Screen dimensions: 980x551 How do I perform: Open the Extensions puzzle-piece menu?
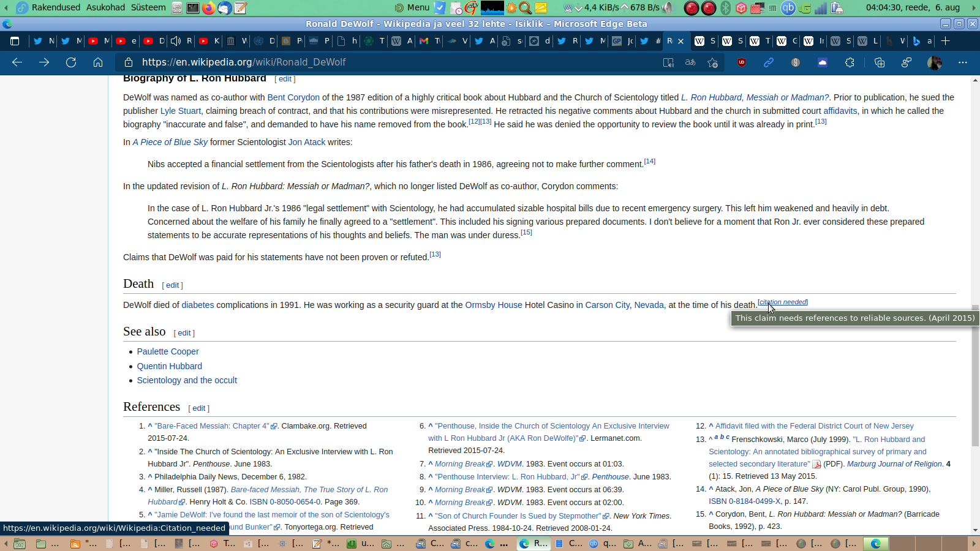(850, 62)
